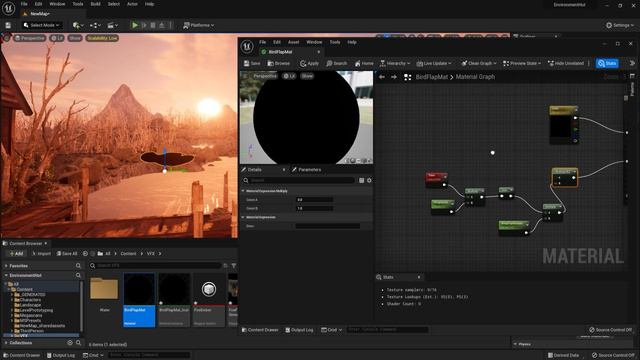Open Output Log in material editor
640x360 pixels.
299,330
